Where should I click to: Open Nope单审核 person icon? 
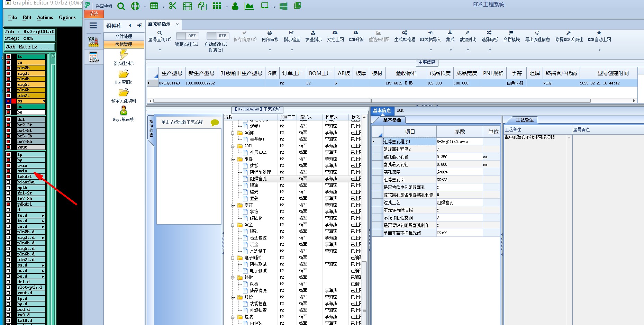124,111
